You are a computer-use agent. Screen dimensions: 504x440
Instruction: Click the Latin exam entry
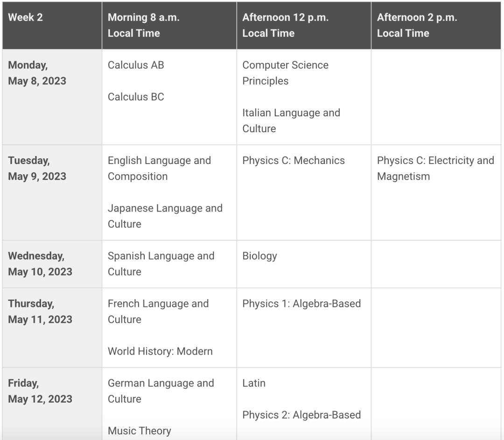coord(253,383)
